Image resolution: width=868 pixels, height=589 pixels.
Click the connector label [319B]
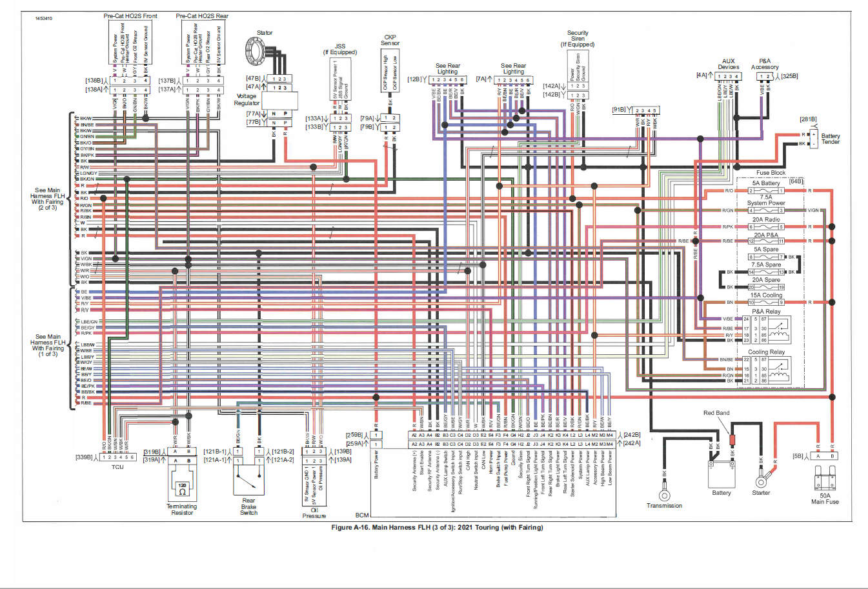coord(152,452)
